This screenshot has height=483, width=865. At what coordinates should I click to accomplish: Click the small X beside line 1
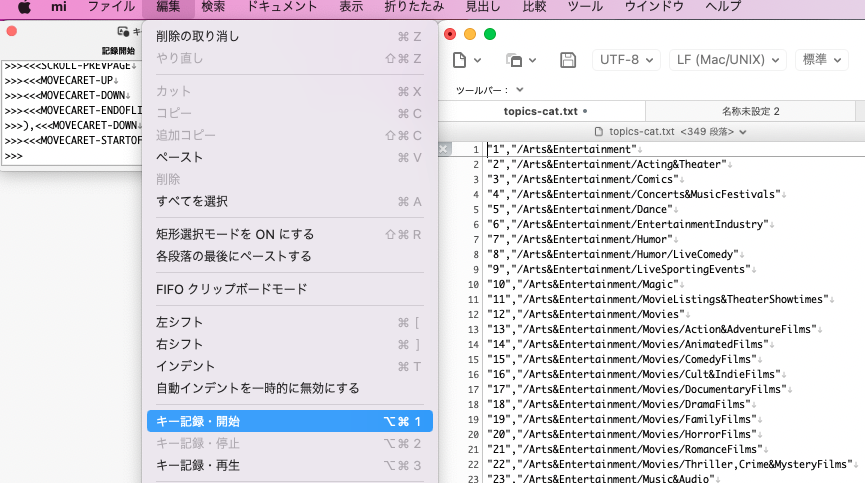coord(444,149)
